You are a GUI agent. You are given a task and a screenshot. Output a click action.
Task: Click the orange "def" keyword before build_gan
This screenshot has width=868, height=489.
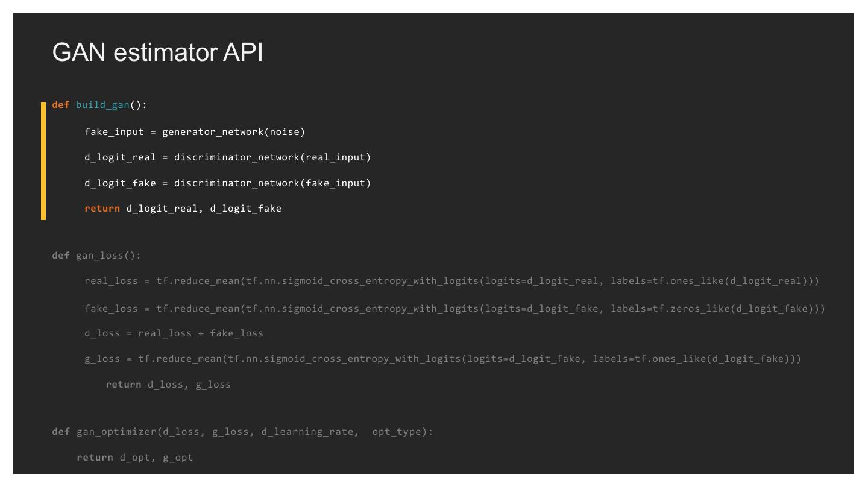click(61, 105)
